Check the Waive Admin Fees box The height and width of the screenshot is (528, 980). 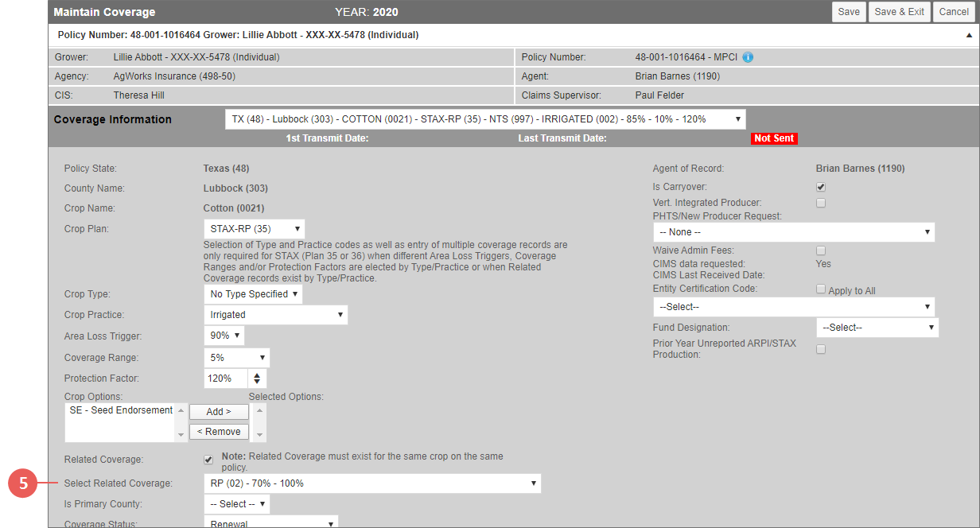(x=821, y=250)
